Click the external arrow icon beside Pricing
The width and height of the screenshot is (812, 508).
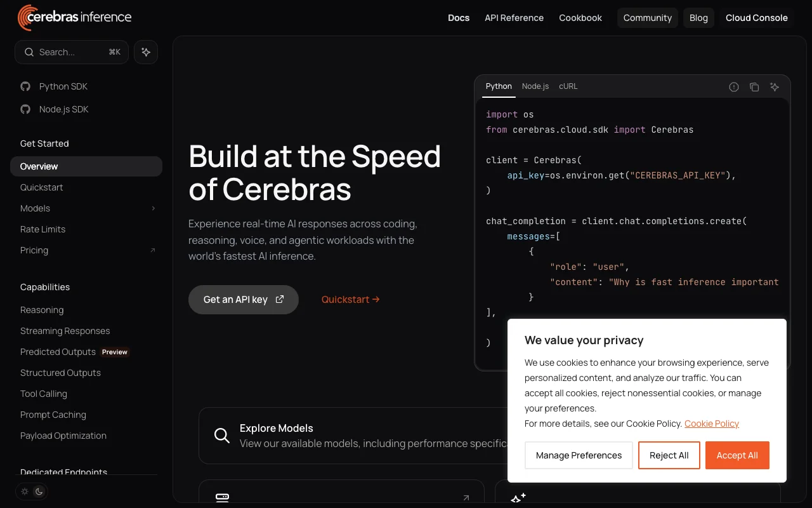point(152,250)
